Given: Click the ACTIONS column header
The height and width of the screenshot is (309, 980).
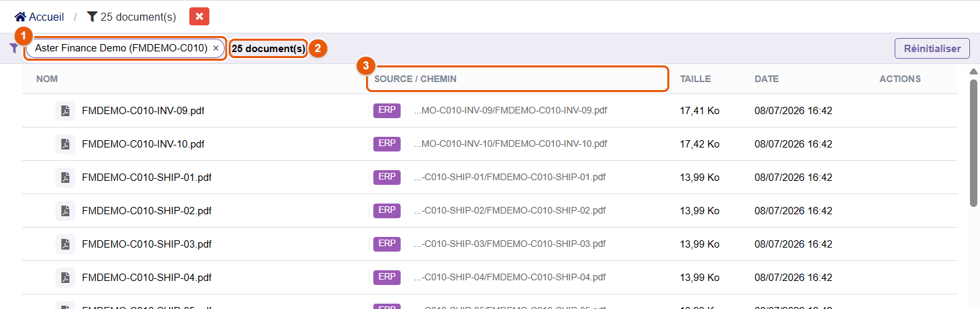Looking at the screenshot, I should [900, 79].
